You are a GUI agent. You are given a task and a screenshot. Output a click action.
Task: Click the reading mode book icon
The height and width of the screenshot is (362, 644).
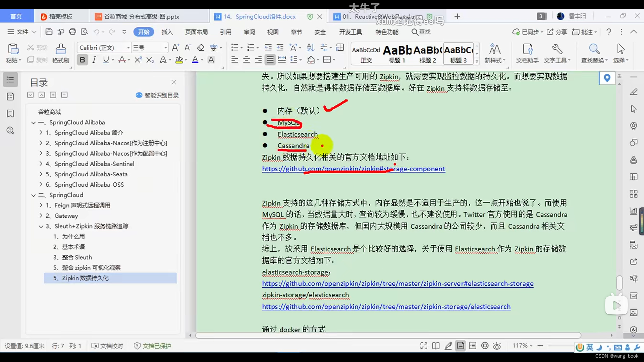tap(436, 346)
